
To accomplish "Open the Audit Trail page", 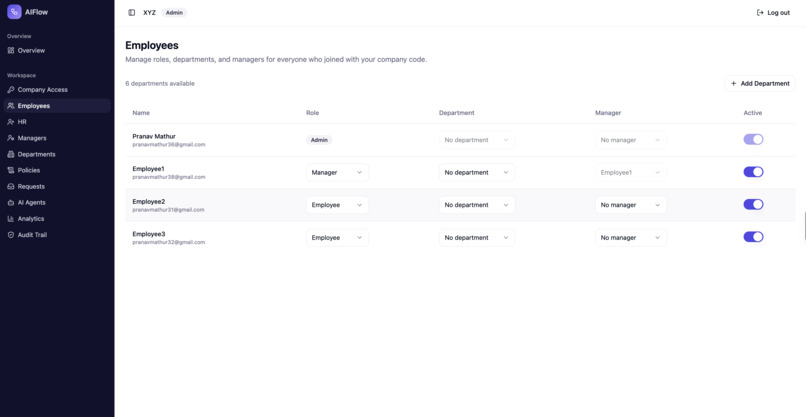I will coord(57,234).
